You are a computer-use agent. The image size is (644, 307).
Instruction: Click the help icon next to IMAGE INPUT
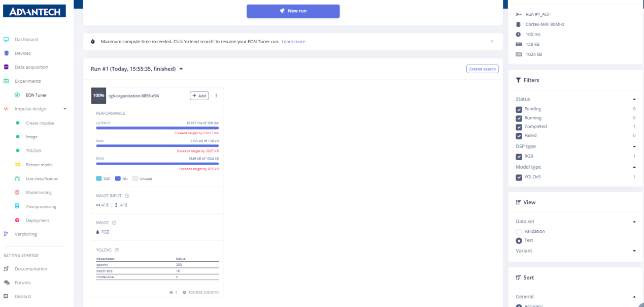coord(127,196)
